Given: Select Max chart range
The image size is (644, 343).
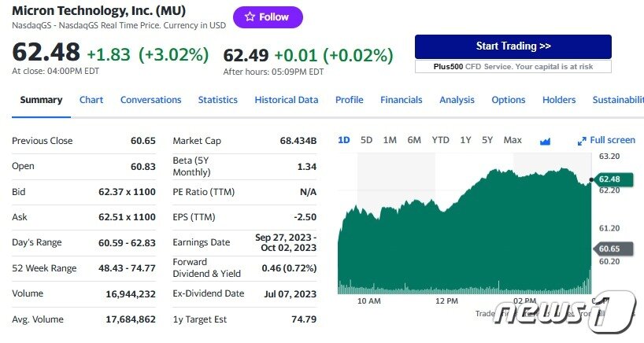Looking at the screenshot, I should [x=513, y=140].
